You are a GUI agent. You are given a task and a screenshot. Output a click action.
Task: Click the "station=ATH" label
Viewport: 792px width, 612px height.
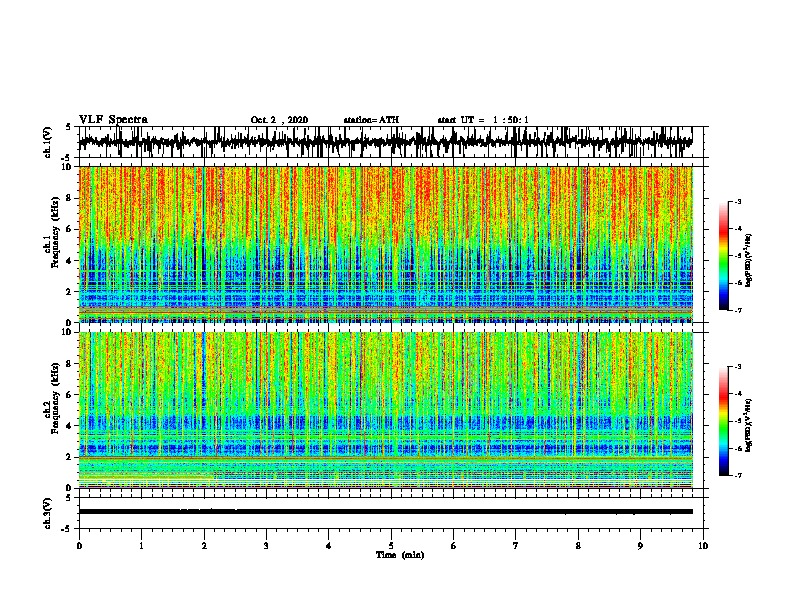pos(371,120)
